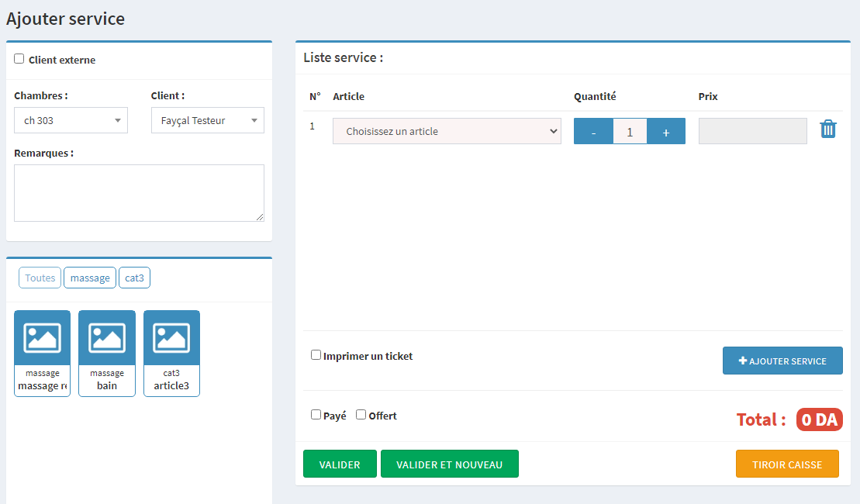Image resolution: width=860 pixels, height=504 pixels.
Task: Decrease quantity with the minus button
Action: 593,132
